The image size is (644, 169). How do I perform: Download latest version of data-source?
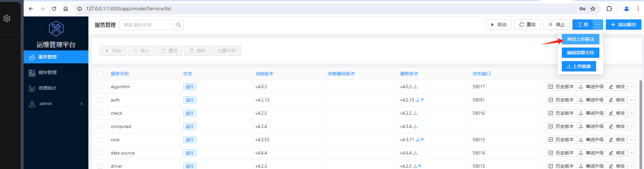point(415,153)
